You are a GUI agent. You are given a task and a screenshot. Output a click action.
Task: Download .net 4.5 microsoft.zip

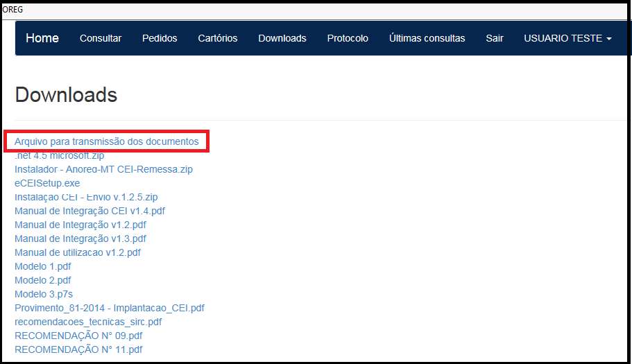59,156
